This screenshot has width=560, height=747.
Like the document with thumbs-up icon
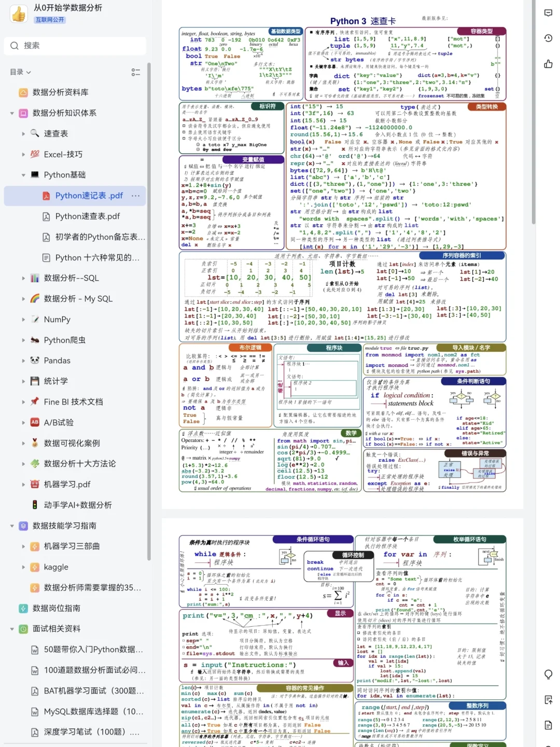(548, 62)
